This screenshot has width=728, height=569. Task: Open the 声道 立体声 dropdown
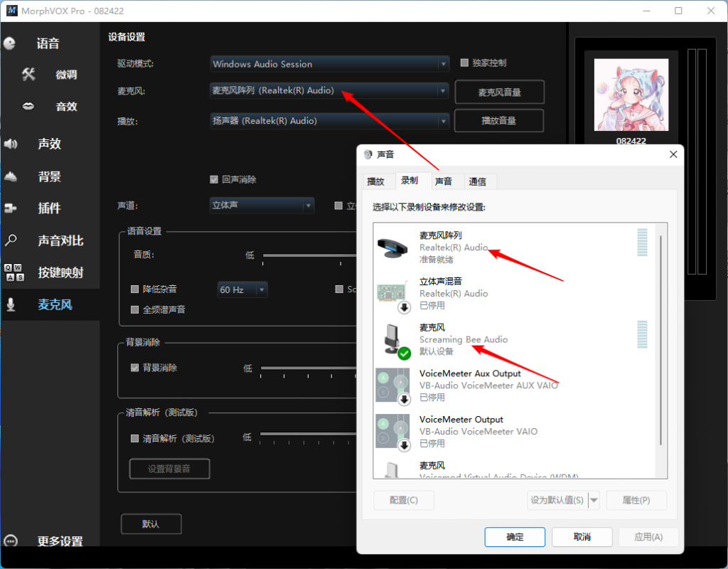pyautogui.click(x=262, y=205)
